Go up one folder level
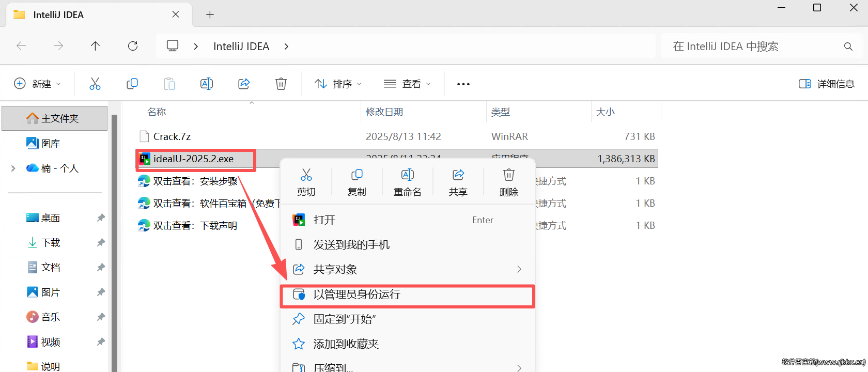 pyautogui.click(x=96, y=46)
